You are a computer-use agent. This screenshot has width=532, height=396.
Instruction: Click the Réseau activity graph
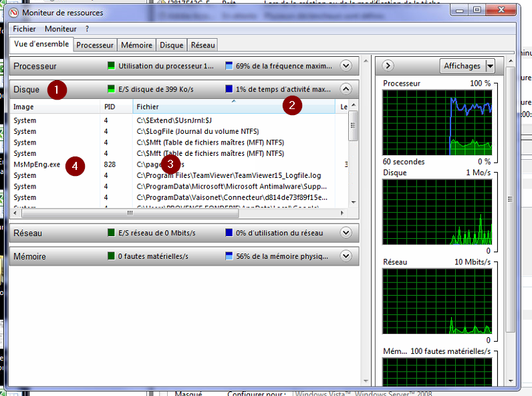click(x=437, y=301)
